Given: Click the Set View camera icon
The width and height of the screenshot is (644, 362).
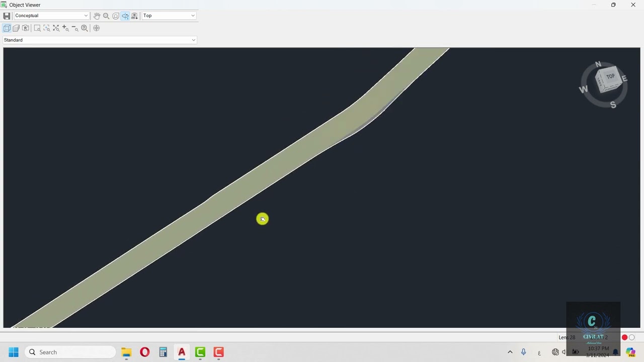Looking at the screenshot, I should [x=134, y=16].
